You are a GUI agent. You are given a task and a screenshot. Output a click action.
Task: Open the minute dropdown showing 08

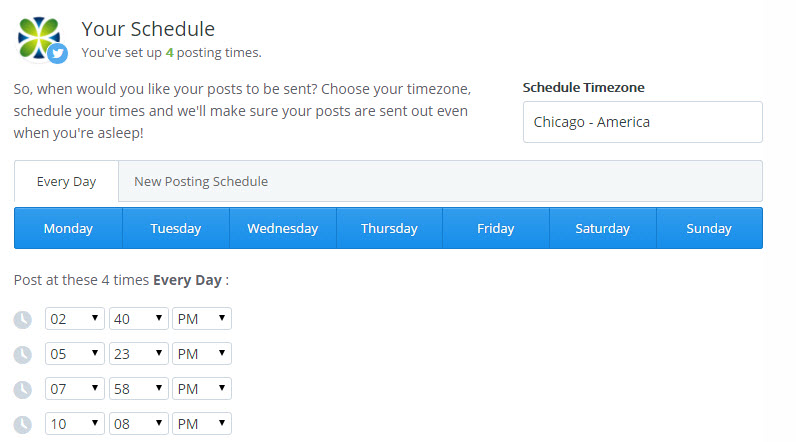click(139, 424)
